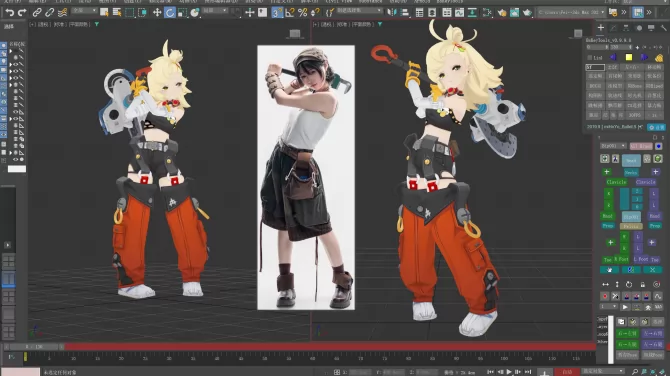Click the Pelvis button in rig picker
This screenshot has width=670, height=376.
631,226
